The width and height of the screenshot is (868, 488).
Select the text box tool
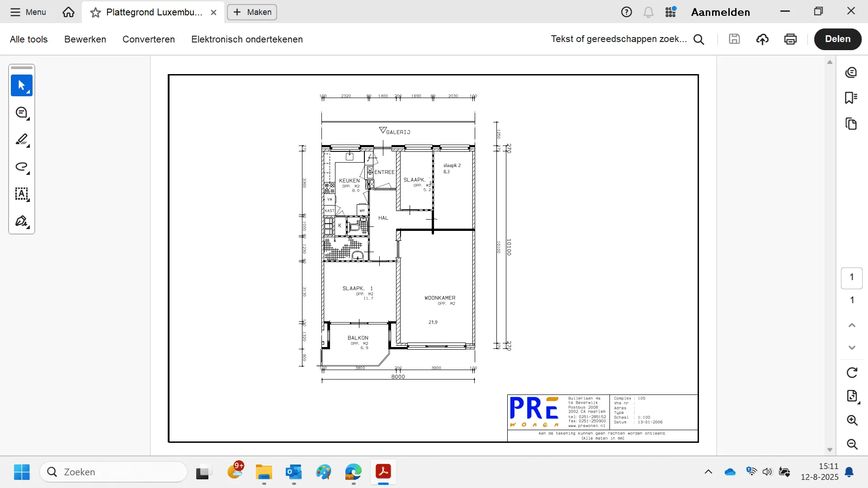coord(22,194)
